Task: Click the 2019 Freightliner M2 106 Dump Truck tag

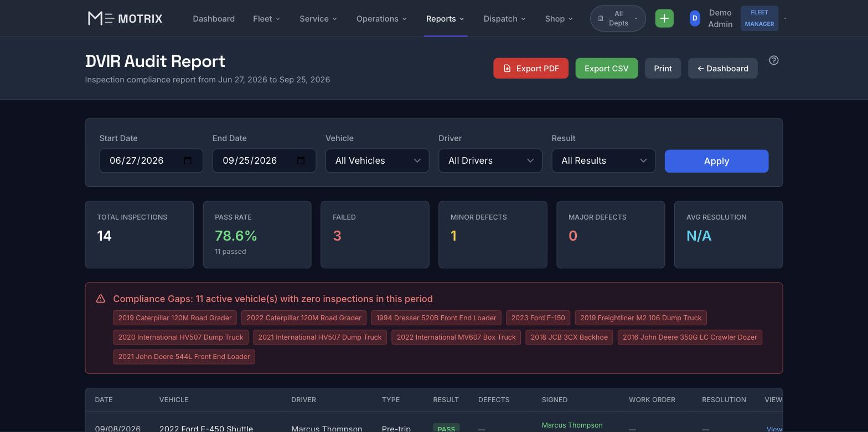Action: click(641, 318)
